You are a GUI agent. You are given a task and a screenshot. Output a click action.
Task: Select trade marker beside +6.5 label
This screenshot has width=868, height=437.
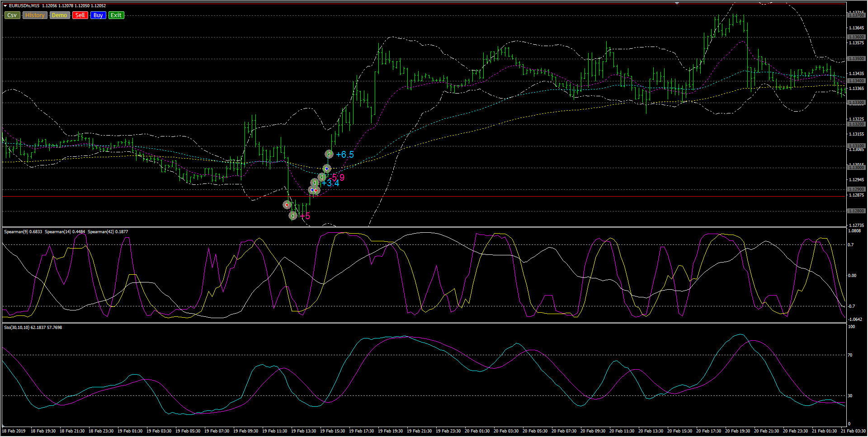(x=329, y=155)
